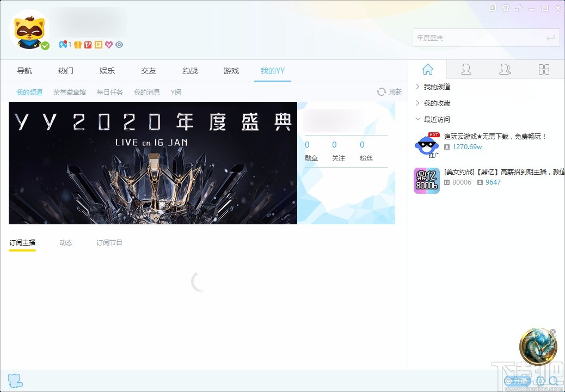565x392 pixels.
Task: Click the red T badge icon
Action: (x=88, y=45)
